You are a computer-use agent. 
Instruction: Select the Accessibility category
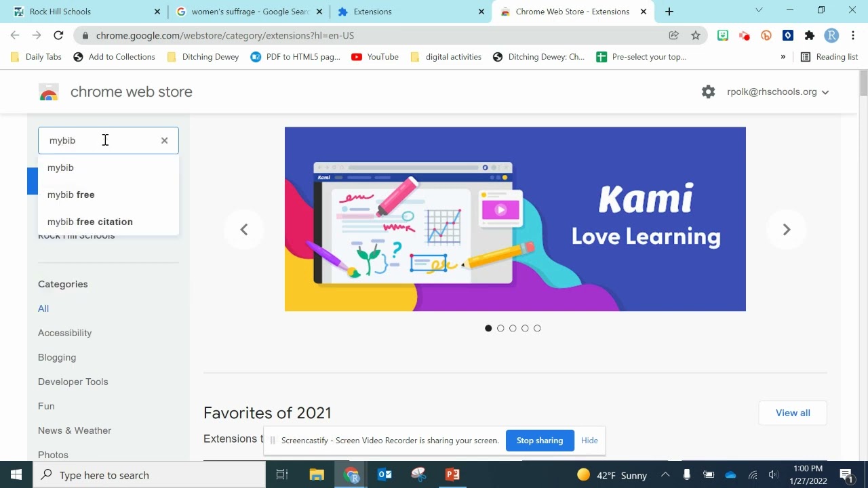65,333
